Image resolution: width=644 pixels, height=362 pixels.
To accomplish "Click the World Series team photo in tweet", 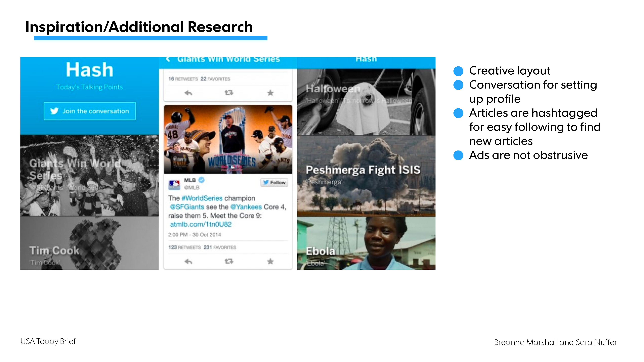I will [228, 139].
